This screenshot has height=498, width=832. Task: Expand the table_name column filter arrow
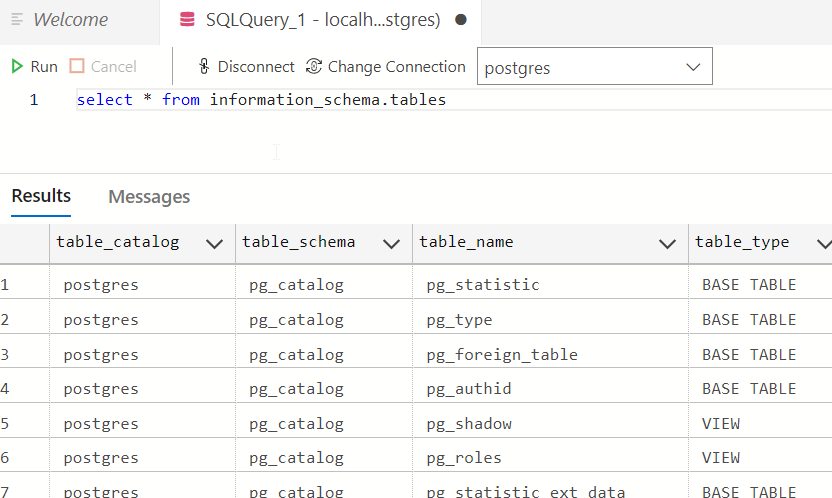667,243
